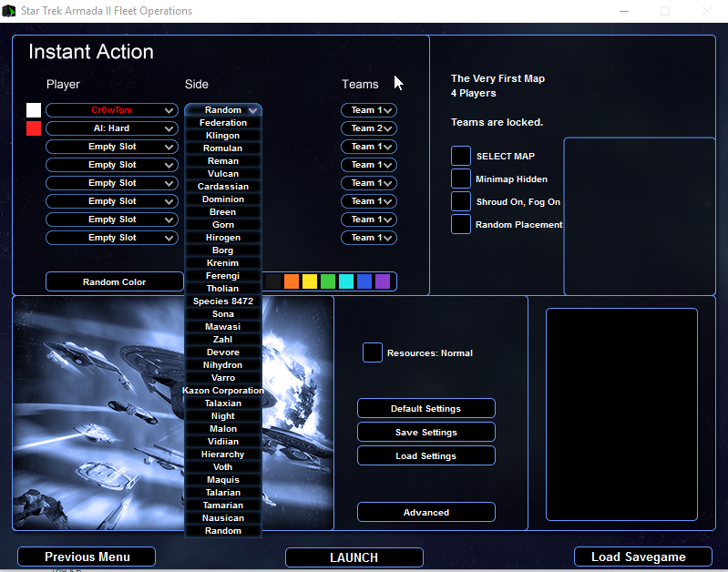The width and height of the screenshot is (728, 572).
Task: Select Malon from the side list
Action: click(223, 429)
